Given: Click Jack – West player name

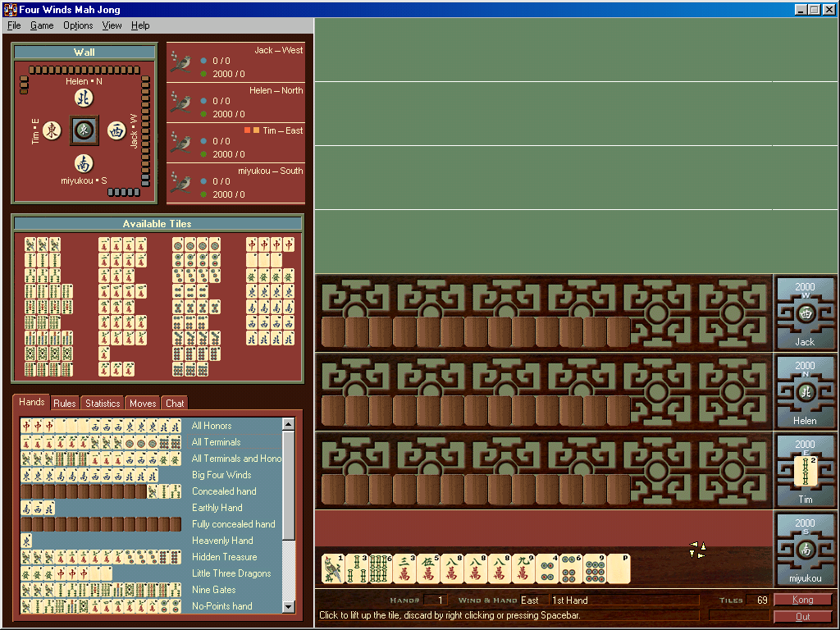Looking at the screenshot, I should (x=279, y=50).
